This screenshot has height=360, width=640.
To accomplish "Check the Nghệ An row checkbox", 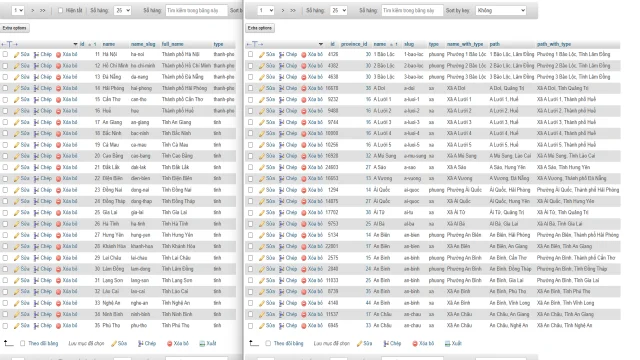I will [x=5, y=303].
